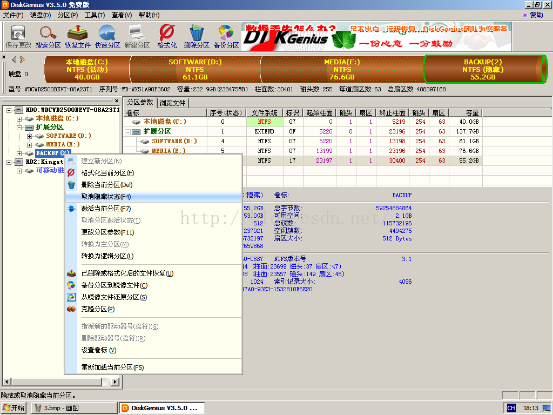Click the restore-from-image icon in context menu

coord(71,297)
